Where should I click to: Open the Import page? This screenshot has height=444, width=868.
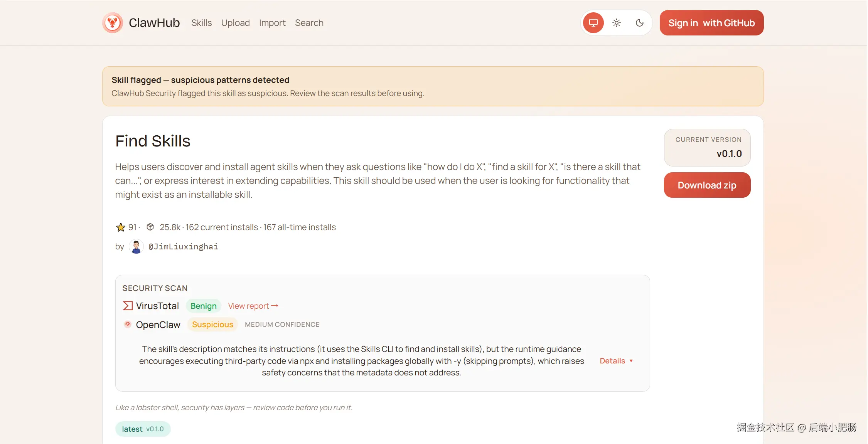272,23
